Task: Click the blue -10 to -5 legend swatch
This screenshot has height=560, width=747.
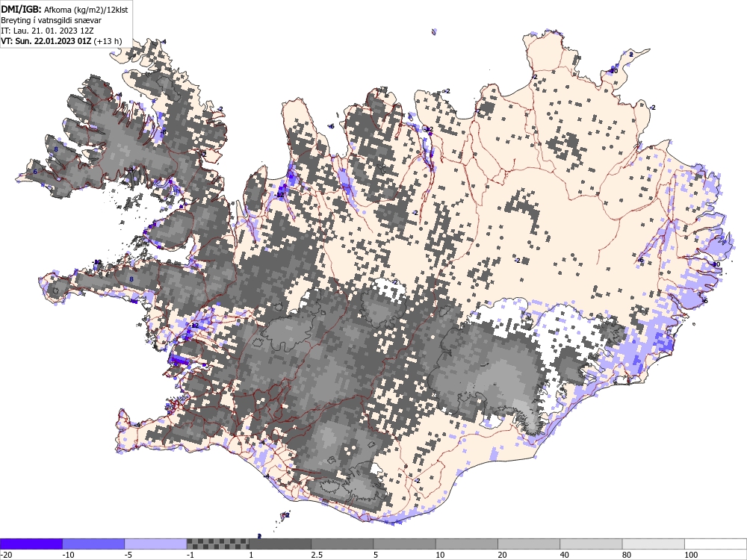Action: click(93, 544)
